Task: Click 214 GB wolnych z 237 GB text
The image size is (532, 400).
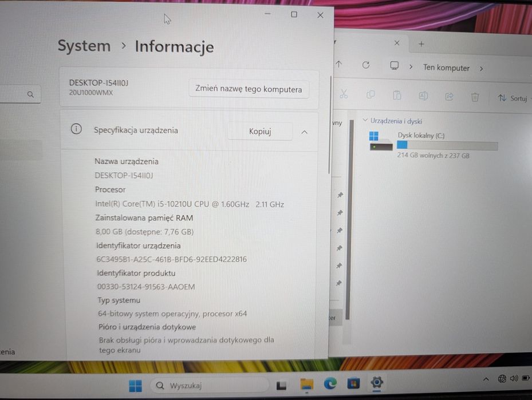Action: pos(434,155)
